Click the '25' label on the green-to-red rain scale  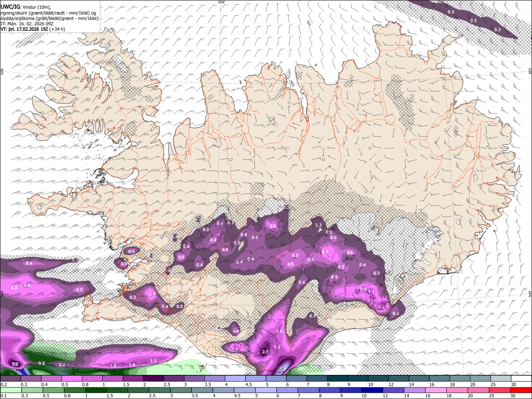(492, 396)
